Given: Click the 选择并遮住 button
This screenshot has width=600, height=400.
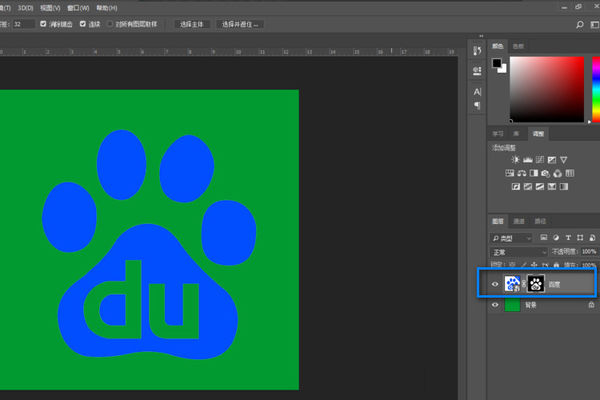Looking at the screenshot, I should coord(240,24).
